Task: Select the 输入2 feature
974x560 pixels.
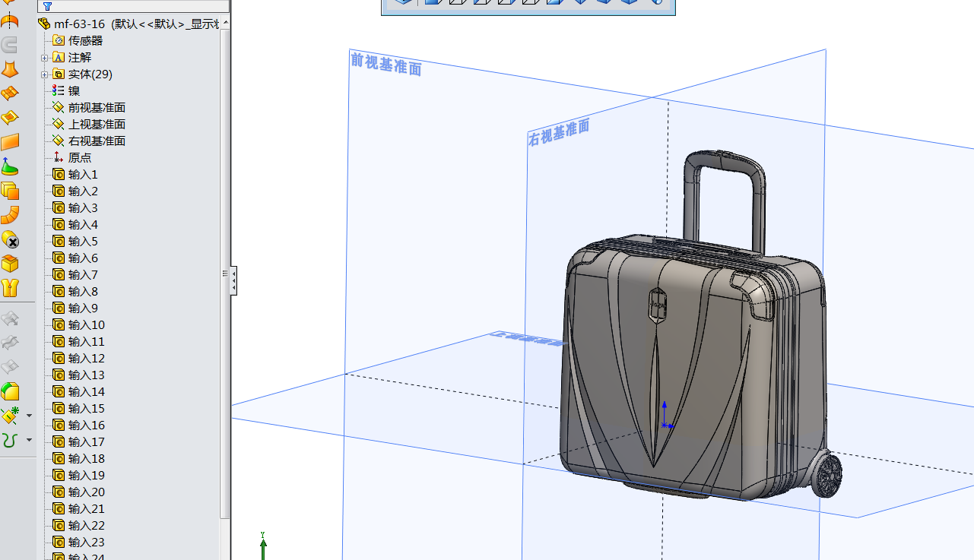Action: [x=75, y=191]
